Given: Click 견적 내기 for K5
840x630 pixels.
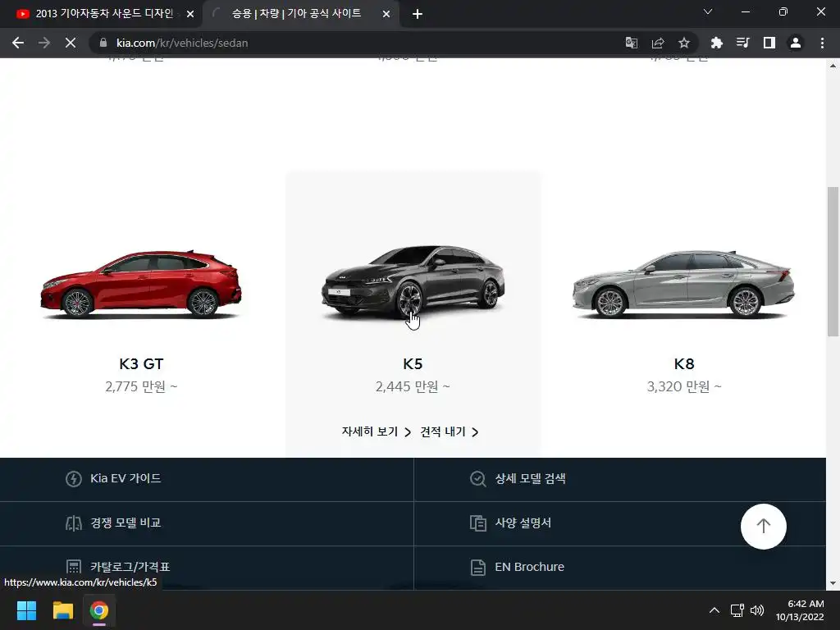Looking at the screenshot, I should coord(449,431).
